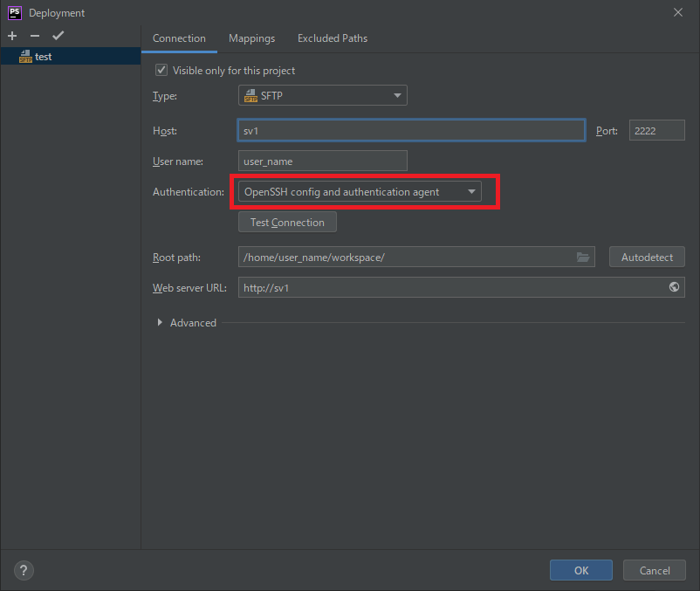Click into the User name field

coord(323,161)
